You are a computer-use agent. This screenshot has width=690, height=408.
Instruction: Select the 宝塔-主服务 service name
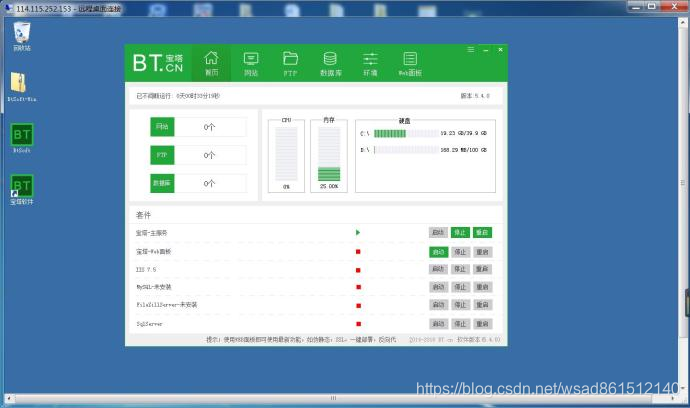151,233
